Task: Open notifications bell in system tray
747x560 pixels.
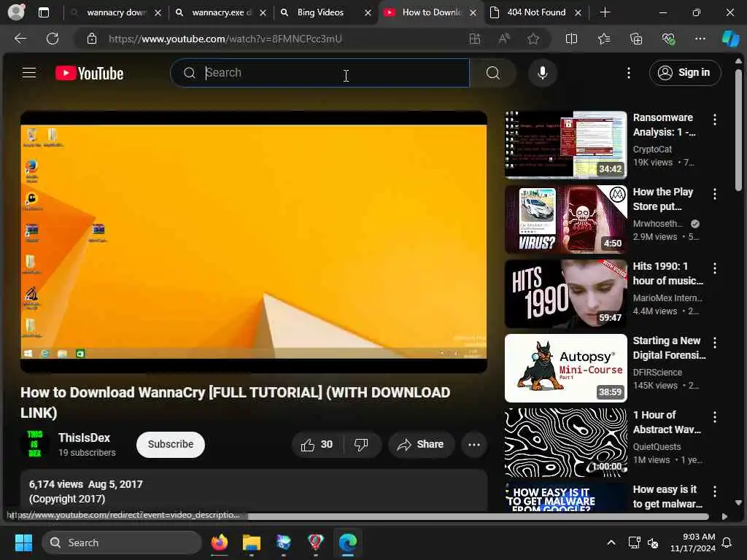Action: (x=727, y=542)
